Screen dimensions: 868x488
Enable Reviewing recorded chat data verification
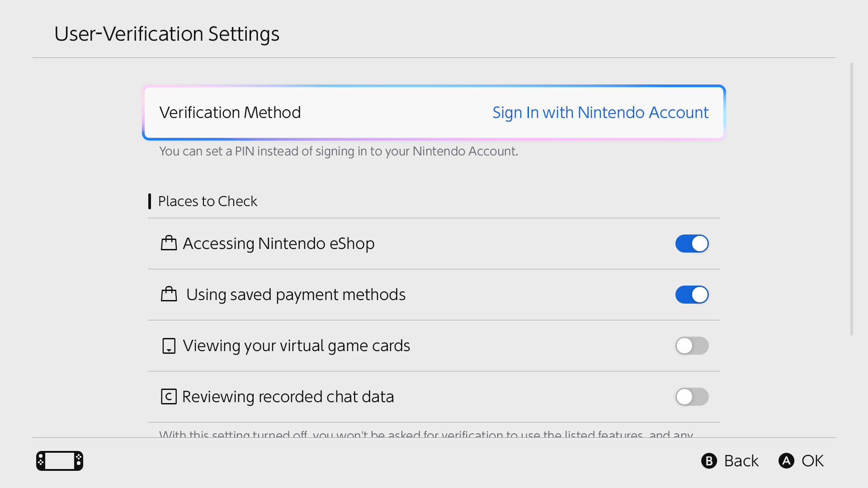(x=692, y=397)
